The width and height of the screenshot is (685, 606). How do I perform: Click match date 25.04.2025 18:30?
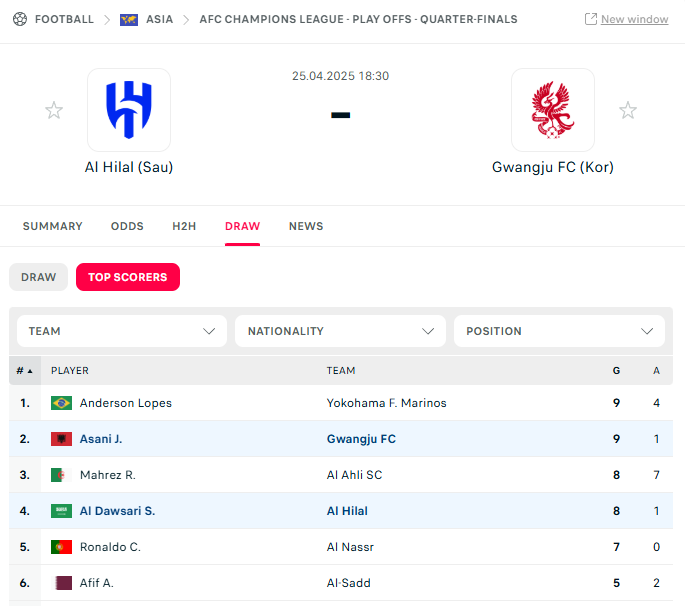pos(340,76)
